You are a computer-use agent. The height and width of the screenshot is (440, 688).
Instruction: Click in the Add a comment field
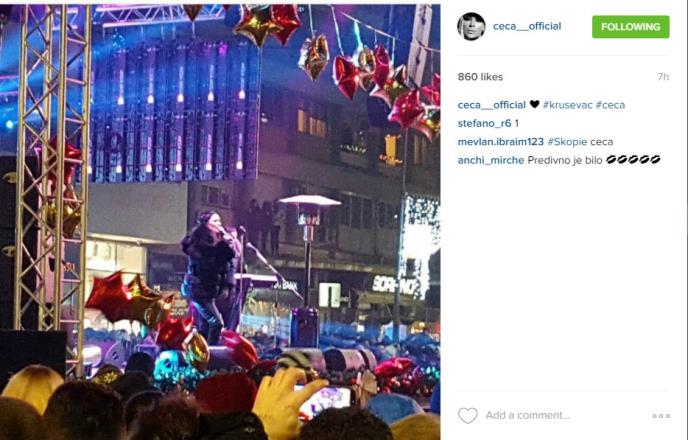[x=566, y=415]
